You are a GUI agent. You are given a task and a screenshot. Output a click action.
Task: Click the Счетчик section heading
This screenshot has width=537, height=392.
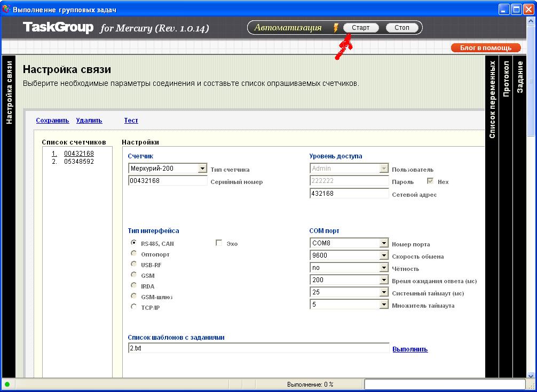pyautogui.click(x=140, y=156)
